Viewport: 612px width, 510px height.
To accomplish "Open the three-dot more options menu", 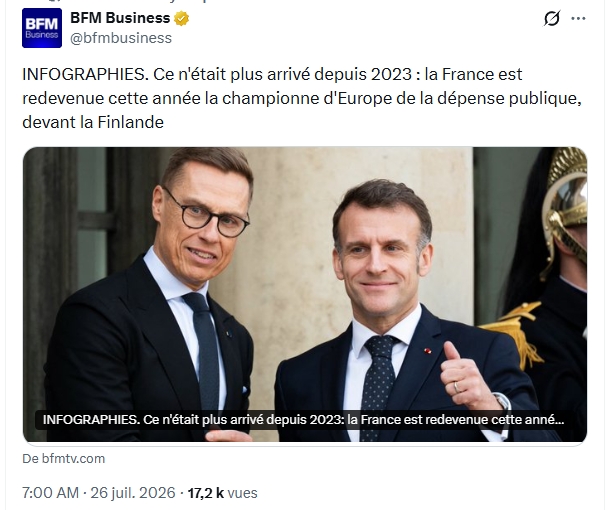I will tap(578, 18).
